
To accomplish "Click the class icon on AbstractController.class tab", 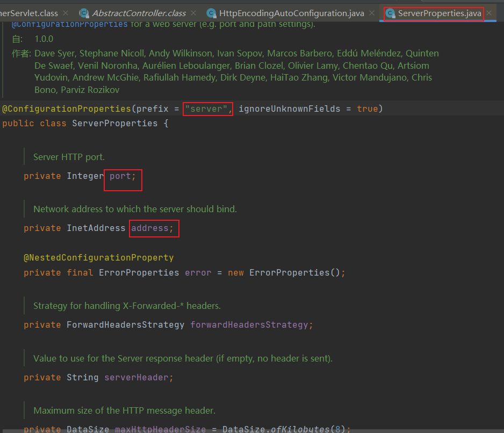I will click(x=84, y=13).
